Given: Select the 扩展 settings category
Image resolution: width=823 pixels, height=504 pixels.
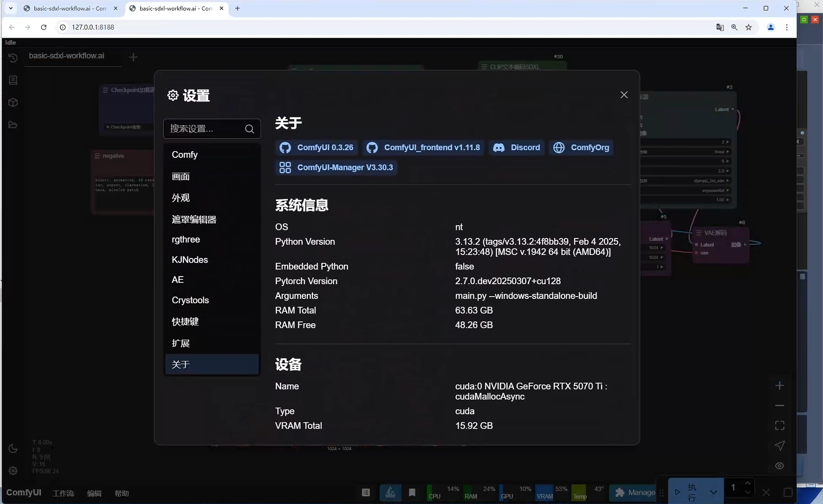Looking at the screenshot, I should coord(212,343).
